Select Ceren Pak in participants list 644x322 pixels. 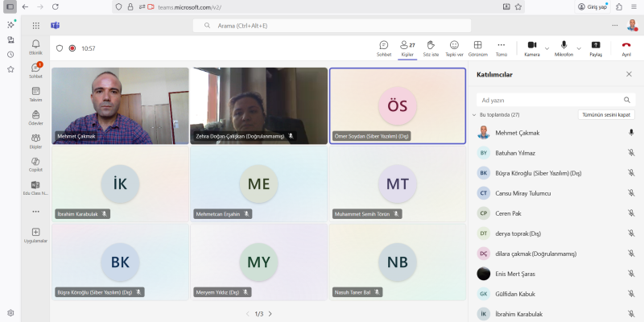(555, 213)
